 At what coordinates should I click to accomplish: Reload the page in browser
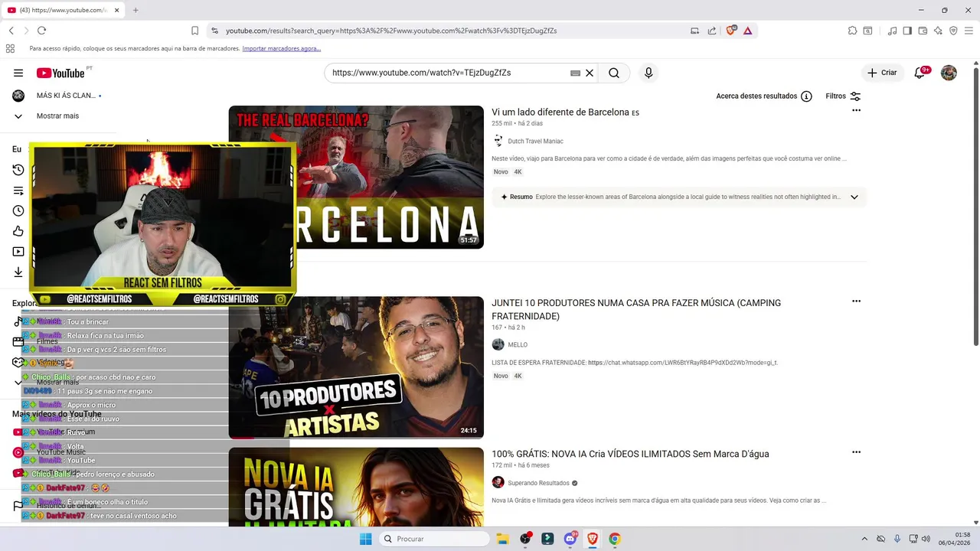pos(41,31)
